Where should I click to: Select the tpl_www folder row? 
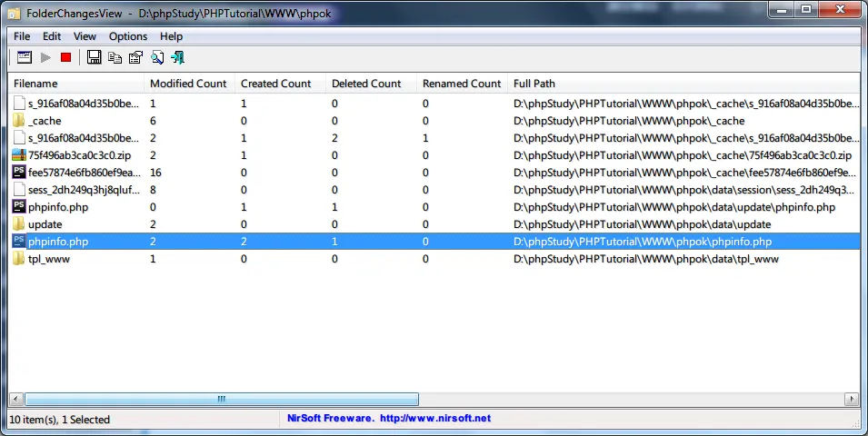click(49, 259)
